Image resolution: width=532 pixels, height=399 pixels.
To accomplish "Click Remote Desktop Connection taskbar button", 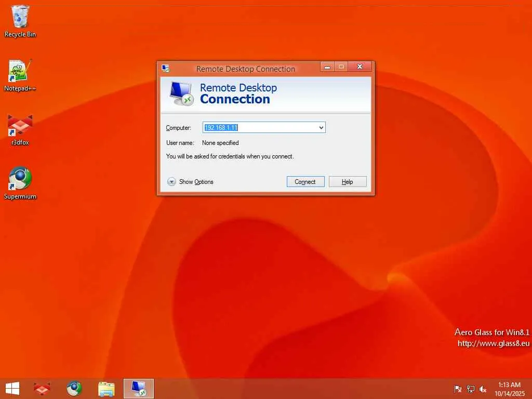I will click(138, 389).
